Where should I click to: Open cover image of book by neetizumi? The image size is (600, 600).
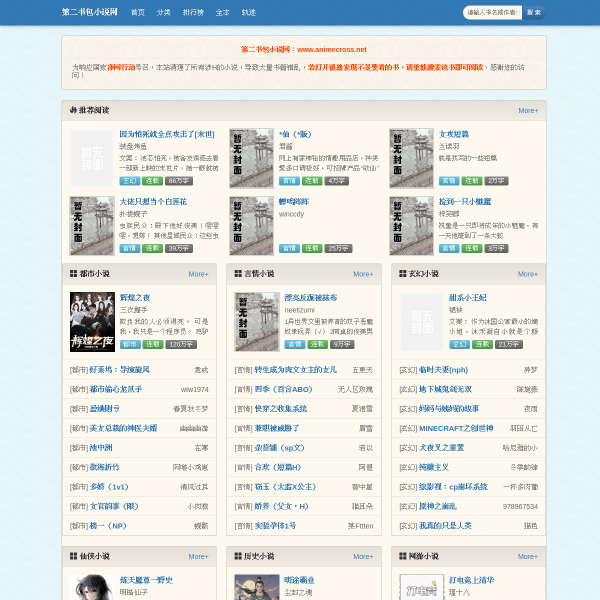257,322
